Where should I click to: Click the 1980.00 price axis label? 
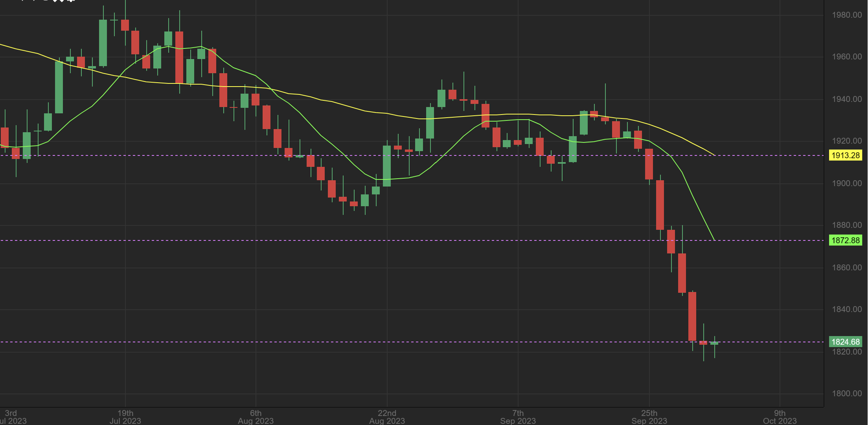pos(847,15)
